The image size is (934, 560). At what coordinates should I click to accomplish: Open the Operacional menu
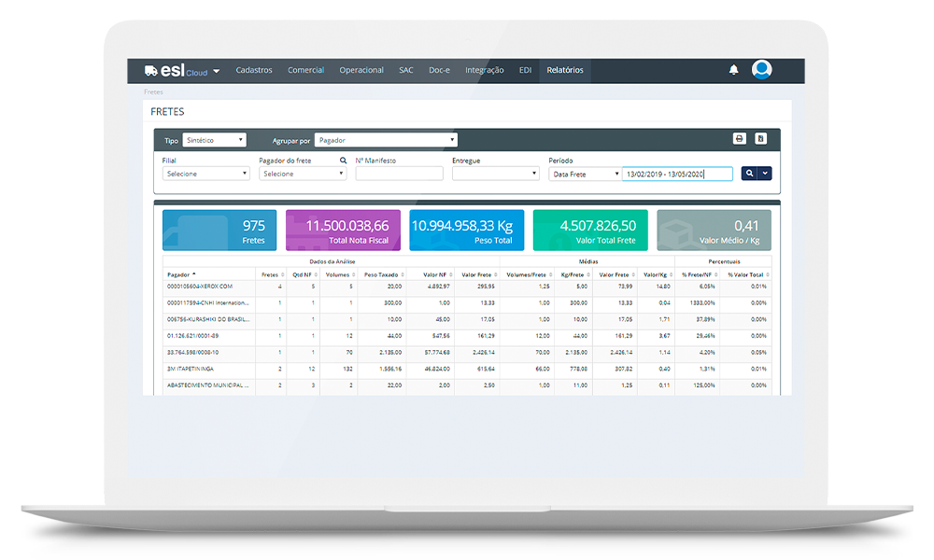(x=361, y=70)
